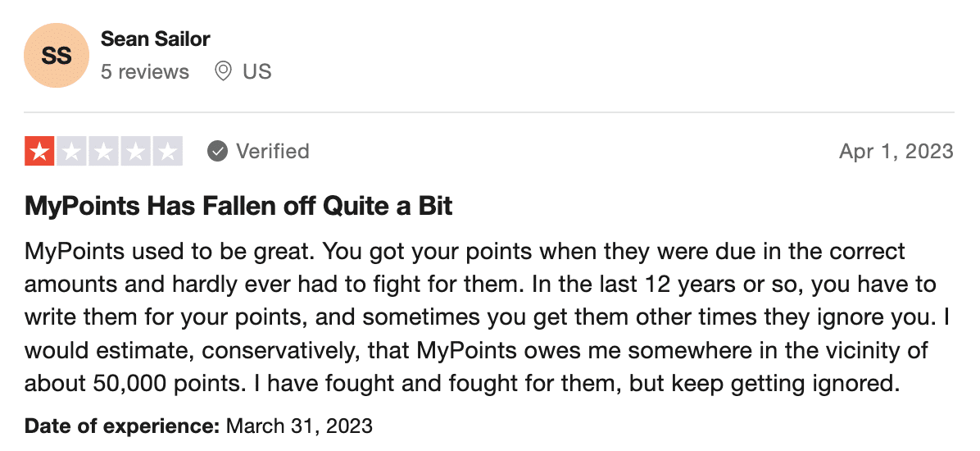Click the filled red first star
This screenshot has width=980, height=451.
[x=40, y=151]
